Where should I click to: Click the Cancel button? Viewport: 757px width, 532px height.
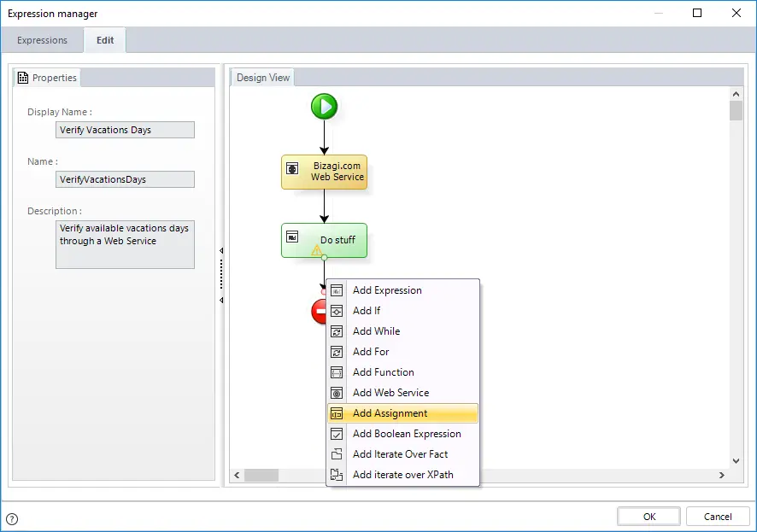coord(718,517)
